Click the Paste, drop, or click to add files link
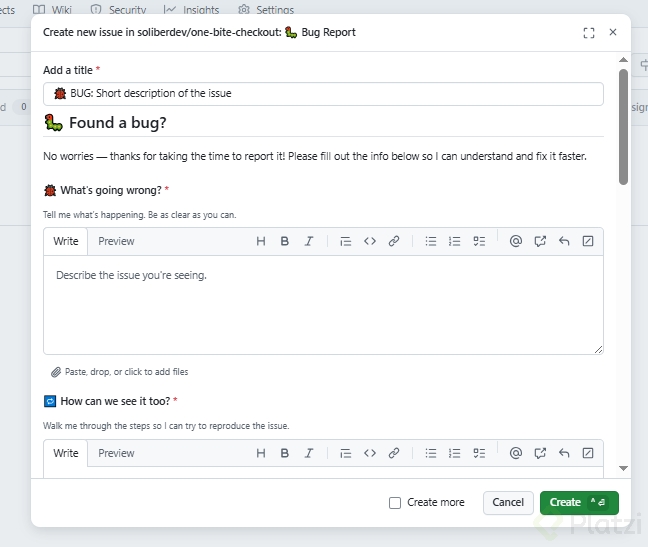Screen dimensions: 648x547 126,372
